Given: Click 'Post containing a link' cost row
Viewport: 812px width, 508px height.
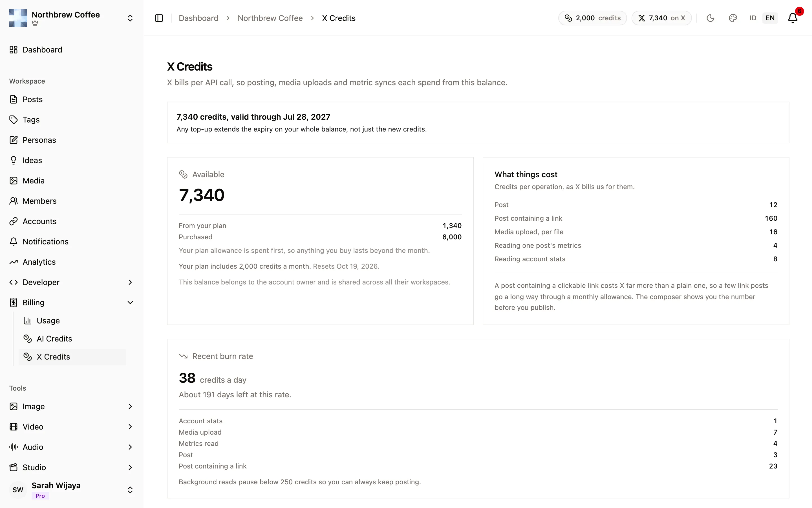Looking at the screenshot, I should point(636,218).
